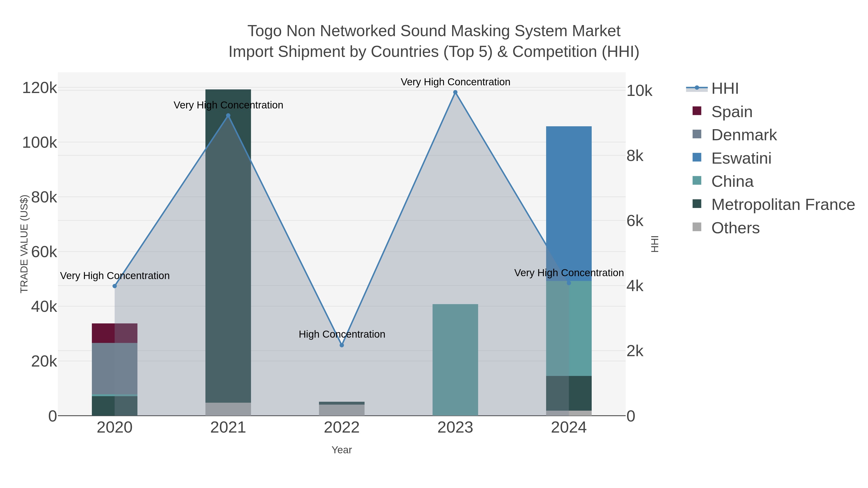Click the Denmark bar segment in 2020
The width and height of the screenshot is (868, 488).
coord(115,368)
